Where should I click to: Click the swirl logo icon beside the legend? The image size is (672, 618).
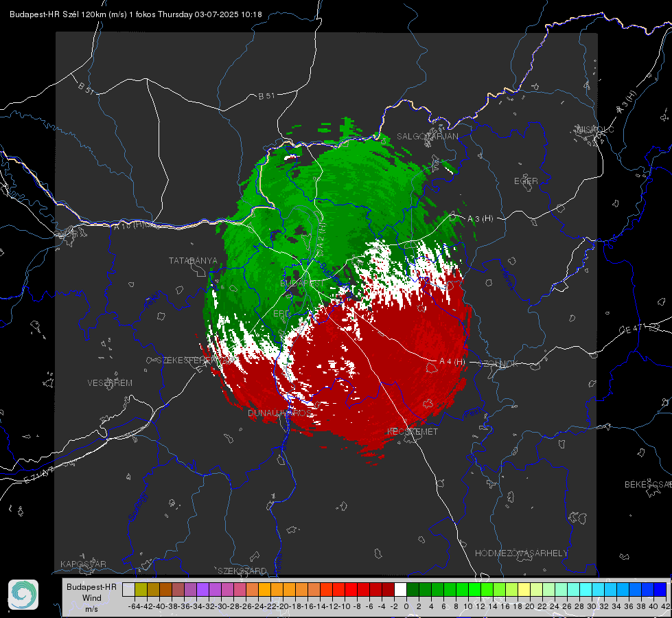click(23, 595)
